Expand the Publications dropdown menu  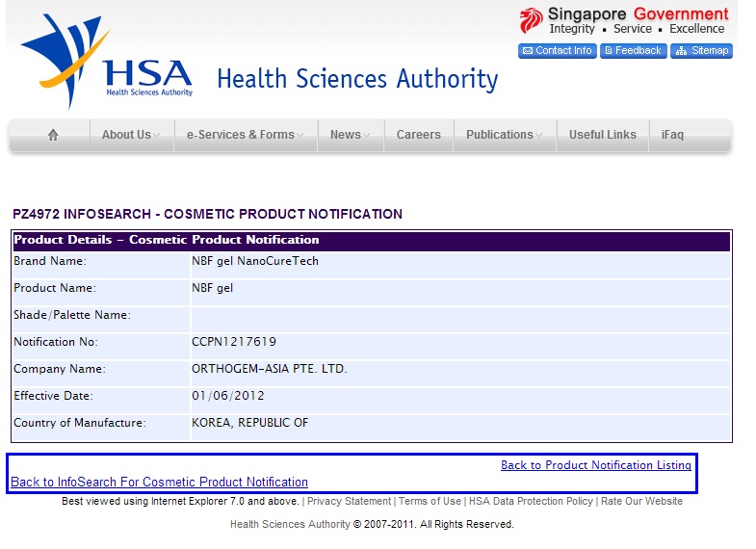click(505, 136)
